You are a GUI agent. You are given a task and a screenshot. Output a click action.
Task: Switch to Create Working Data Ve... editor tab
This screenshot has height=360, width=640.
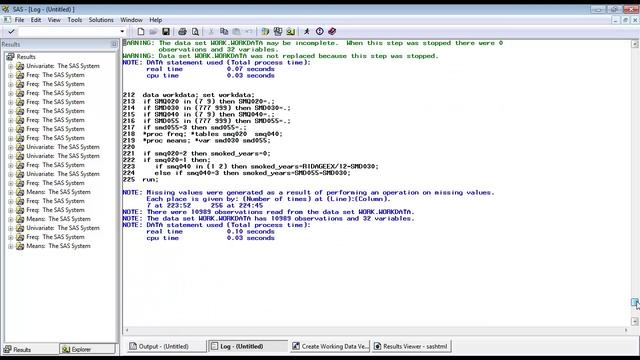[330, 346]
